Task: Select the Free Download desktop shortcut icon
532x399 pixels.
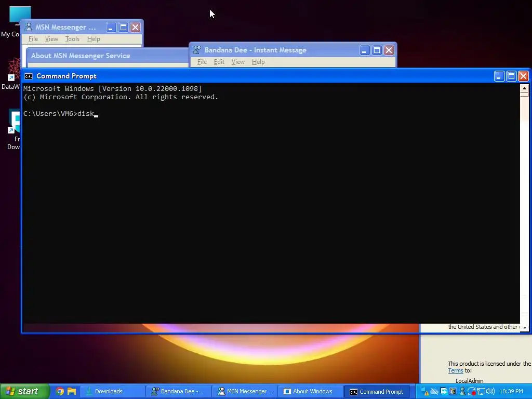Action: pyautogui.click(x=14, y=122)
